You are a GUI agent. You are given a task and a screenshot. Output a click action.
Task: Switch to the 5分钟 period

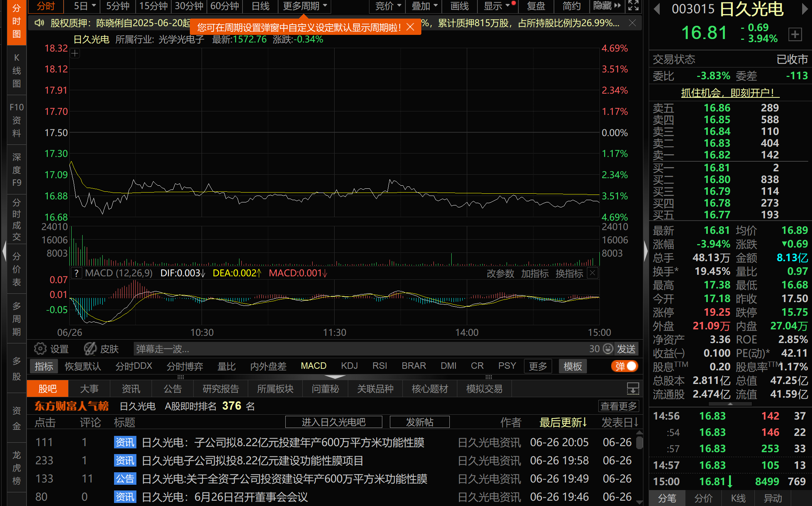point(117,6)
